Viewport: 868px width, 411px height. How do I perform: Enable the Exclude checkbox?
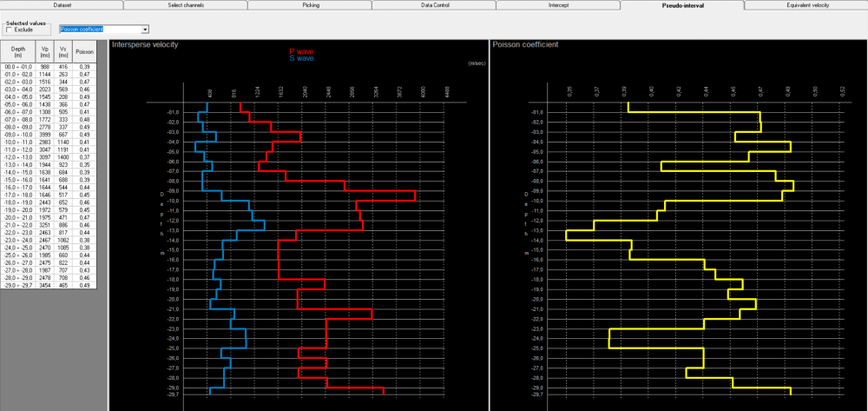9,30
